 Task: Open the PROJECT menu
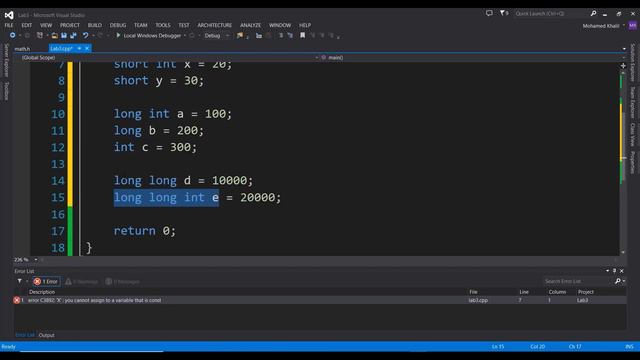click(x=70, y=25)
